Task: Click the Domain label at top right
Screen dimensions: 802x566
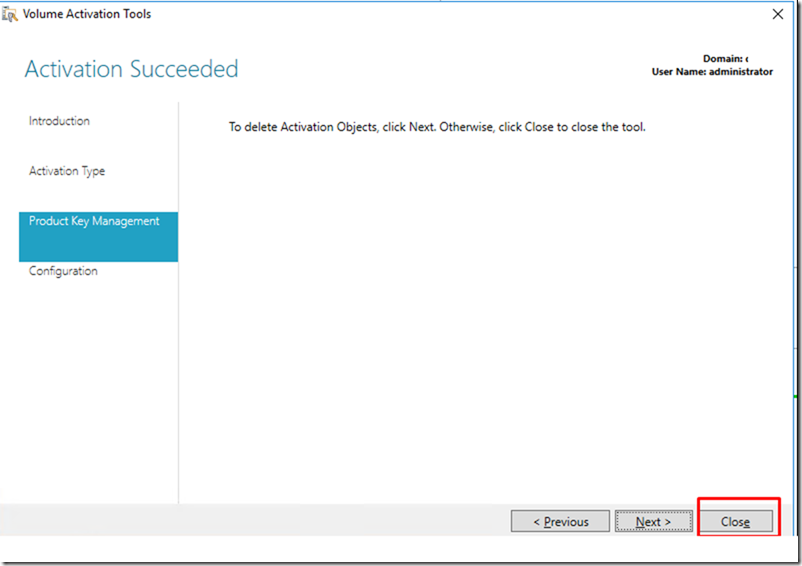Action: pyautogui.click(x=724, y=59)
